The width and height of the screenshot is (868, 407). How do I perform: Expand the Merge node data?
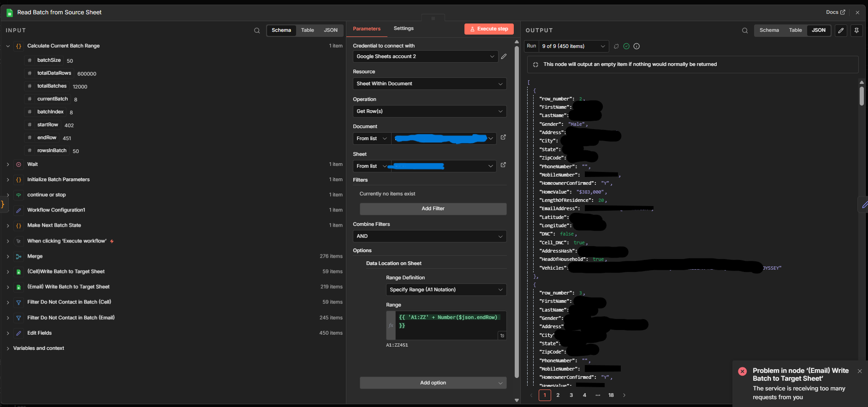8,256
